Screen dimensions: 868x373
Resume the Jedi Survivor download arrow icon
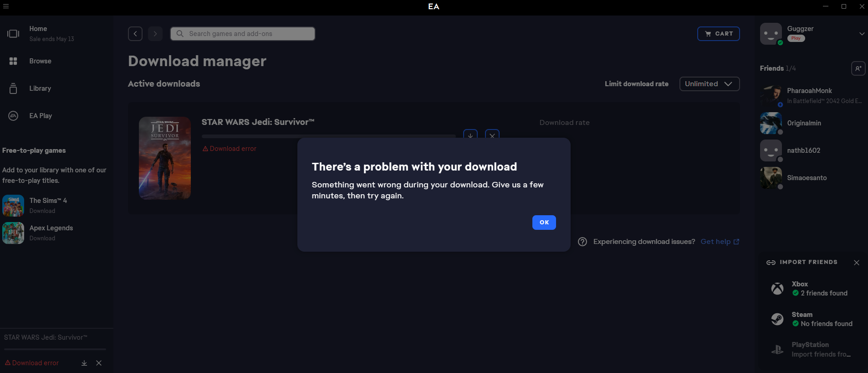click(470, 135)
